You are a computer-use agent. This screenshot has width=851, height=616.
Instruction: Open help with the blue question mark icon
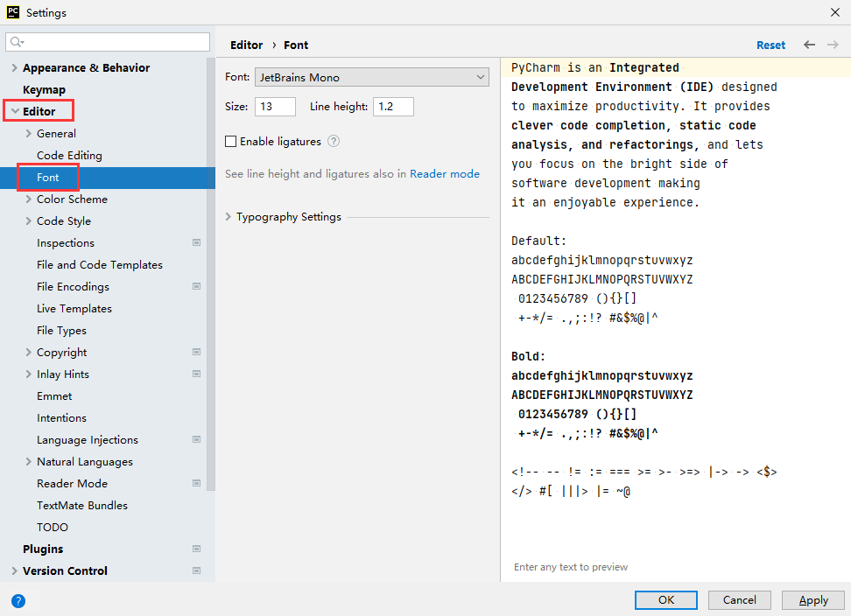(18, 601)
